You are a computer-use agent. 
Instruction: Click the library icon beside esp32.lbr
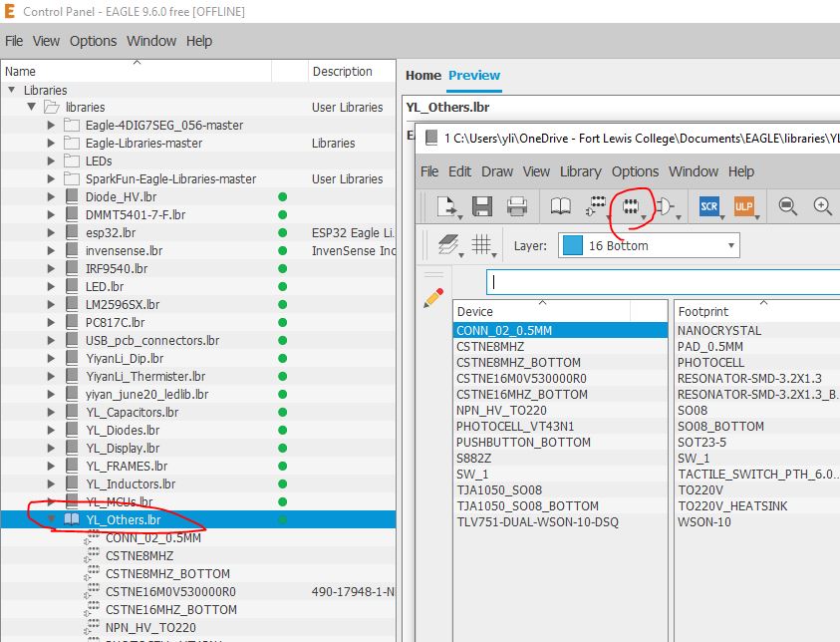tap(72, 232)
